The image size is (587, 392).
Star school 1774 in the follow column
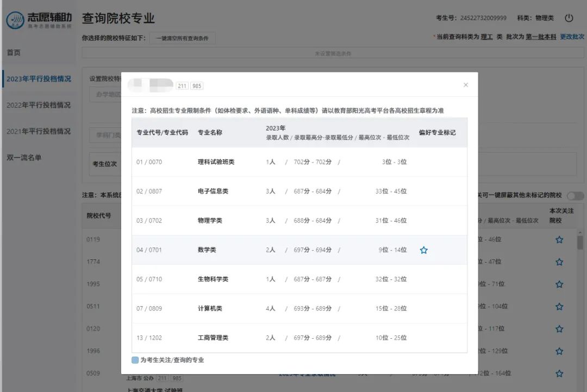pos(559,262)
